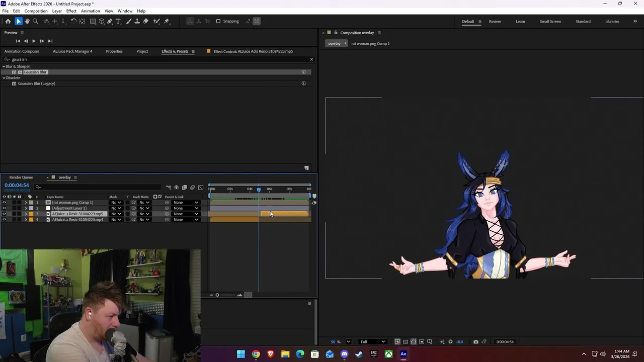Screen dimensions: 644x362
Task: Select the Gaussian Blur effect
Action: tap(35, 72)
